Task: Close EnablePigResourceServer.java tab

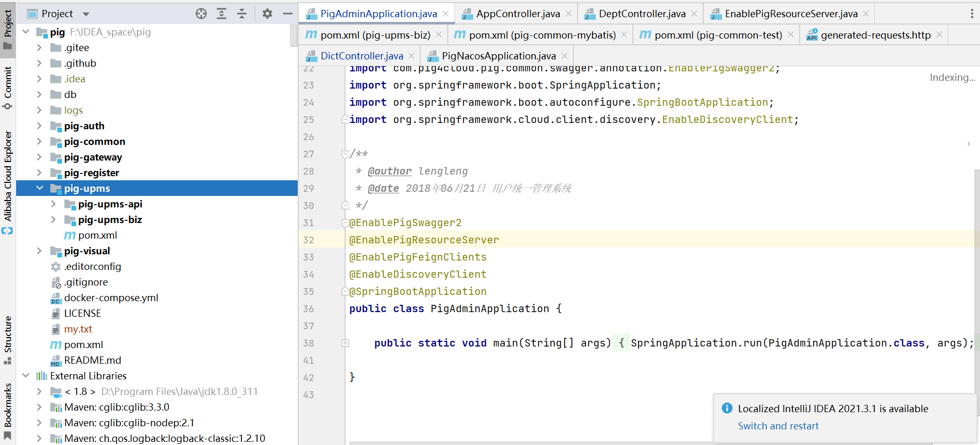Action: click(866, 14)
